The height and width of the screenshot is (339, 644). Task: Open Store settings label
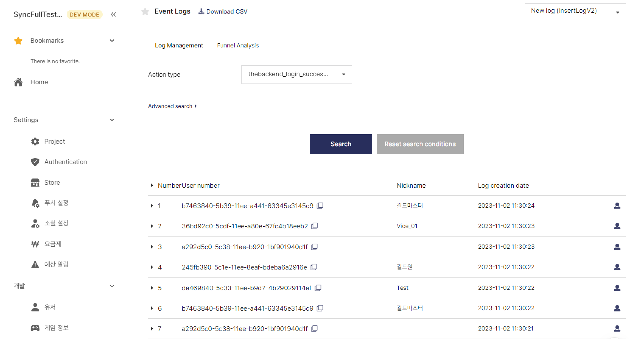click(x=52, y=182)
